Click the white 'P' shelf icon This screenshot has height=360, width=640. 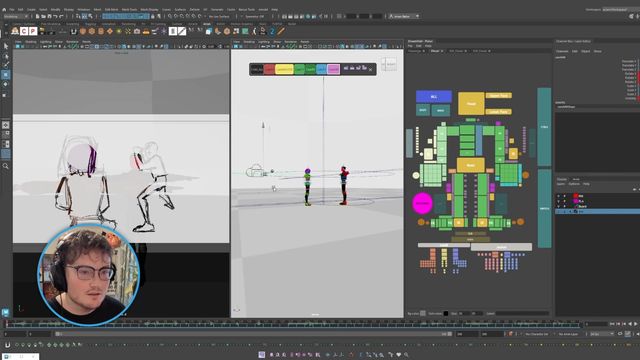[33, 31]
